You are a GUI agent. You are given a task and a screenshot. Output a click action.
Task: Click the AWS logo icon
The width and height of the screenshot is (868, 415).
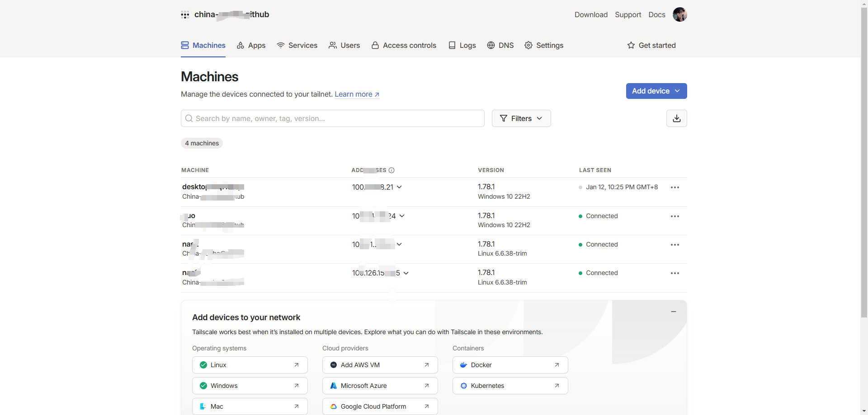coord(334,365)
